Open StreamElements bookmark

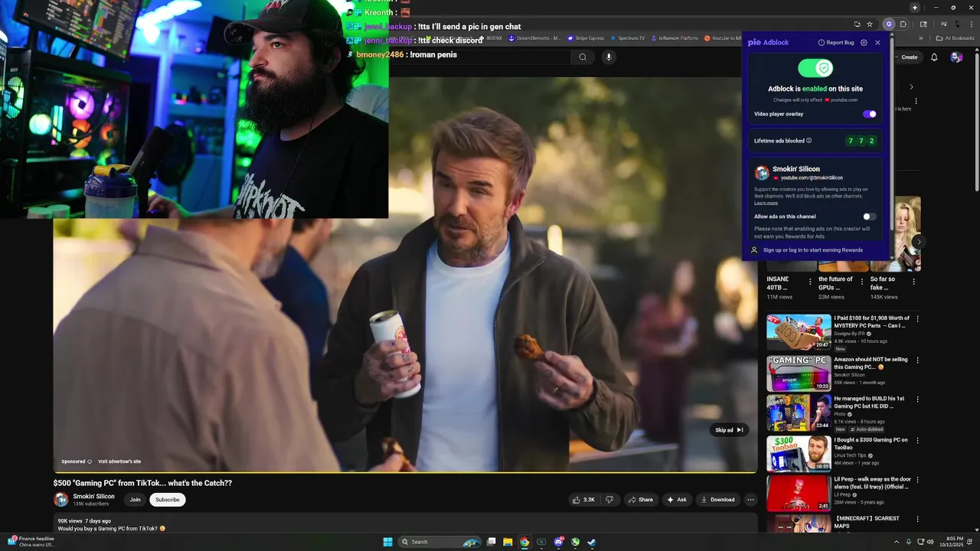(535, 37)
